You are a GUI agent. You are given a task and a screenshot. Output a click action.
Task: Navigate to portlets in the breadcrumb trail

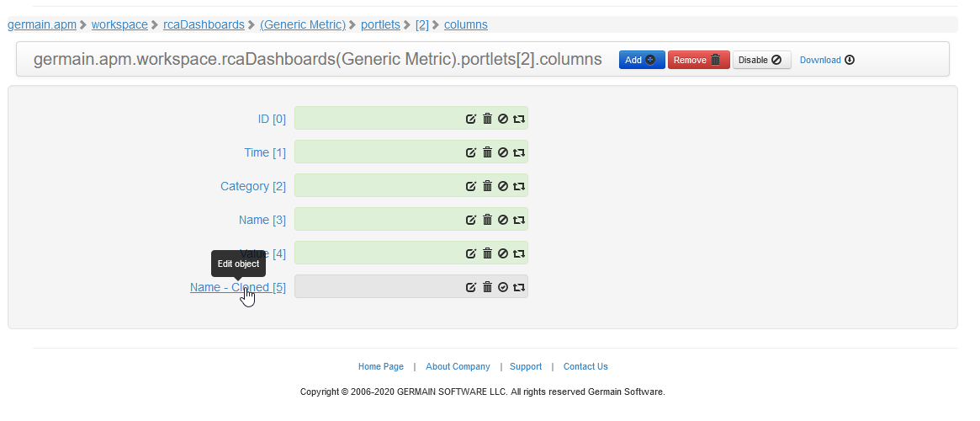380,24
